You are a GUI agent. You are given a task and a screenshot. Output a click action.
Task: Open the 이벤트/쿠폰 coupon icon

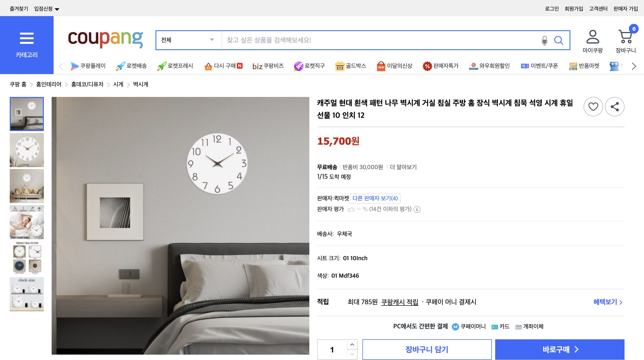(x=524, y=66)
